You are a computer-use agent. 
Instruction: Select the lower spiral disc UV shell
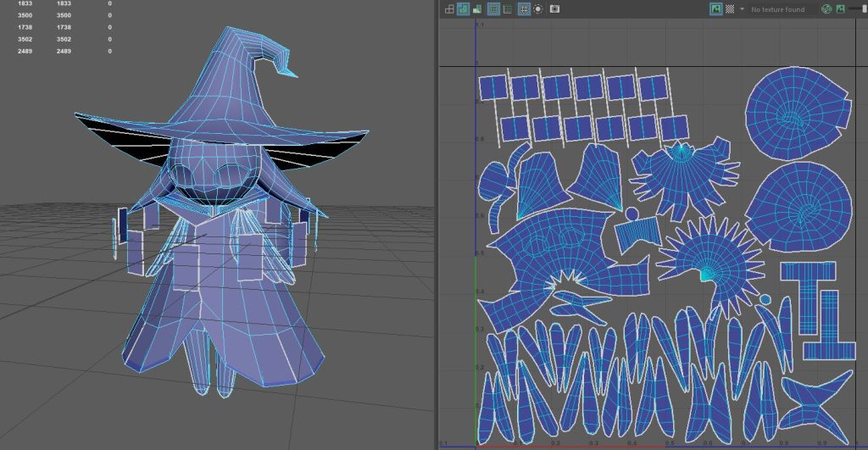[799, 207]
